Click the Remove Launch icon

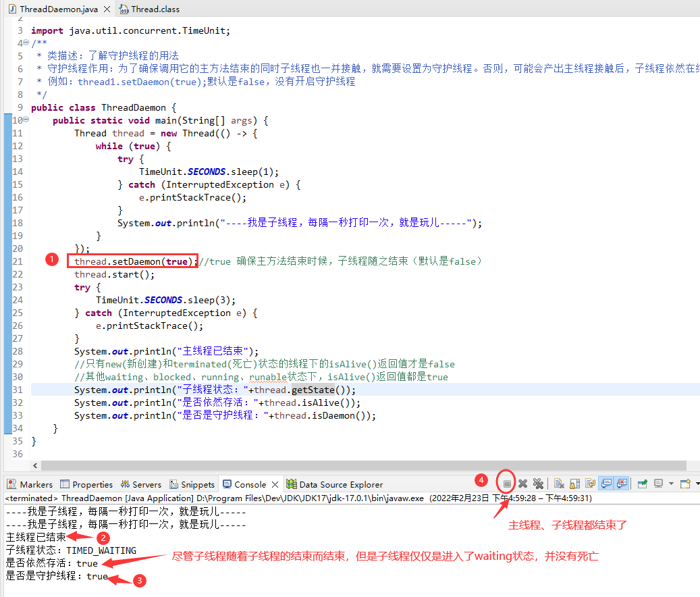(522, 484)
